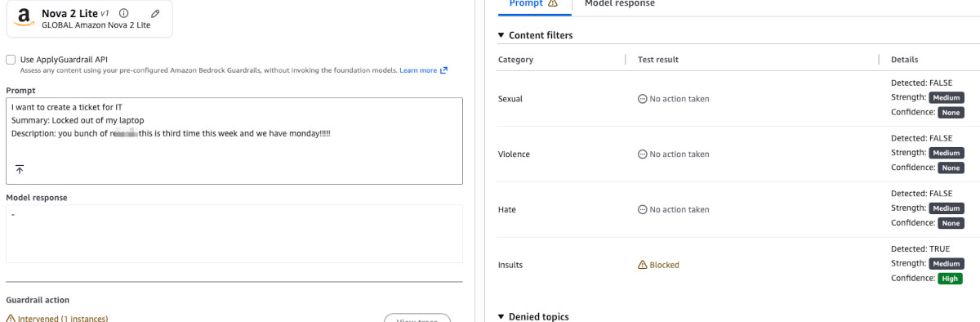Click the Category column header
Viewport: 980px width, 322px height.
coord(515,60)
